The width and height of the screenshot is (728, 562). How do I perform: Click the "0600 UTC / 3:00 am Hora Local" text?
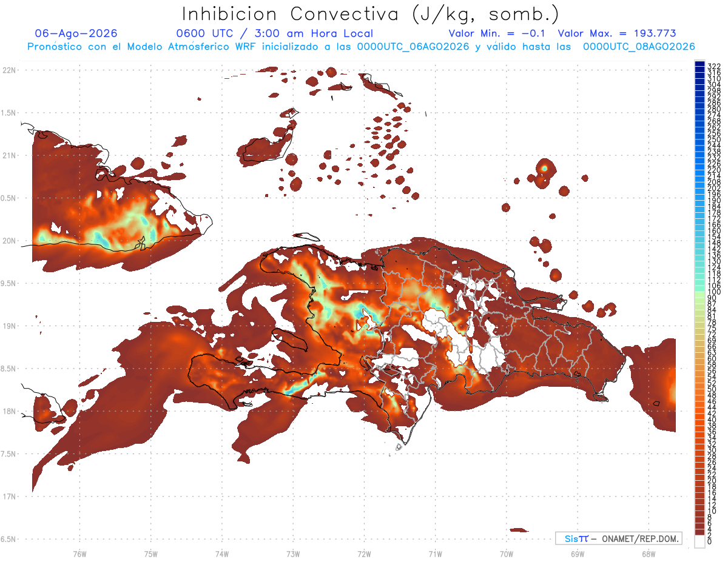coord(274,34)
